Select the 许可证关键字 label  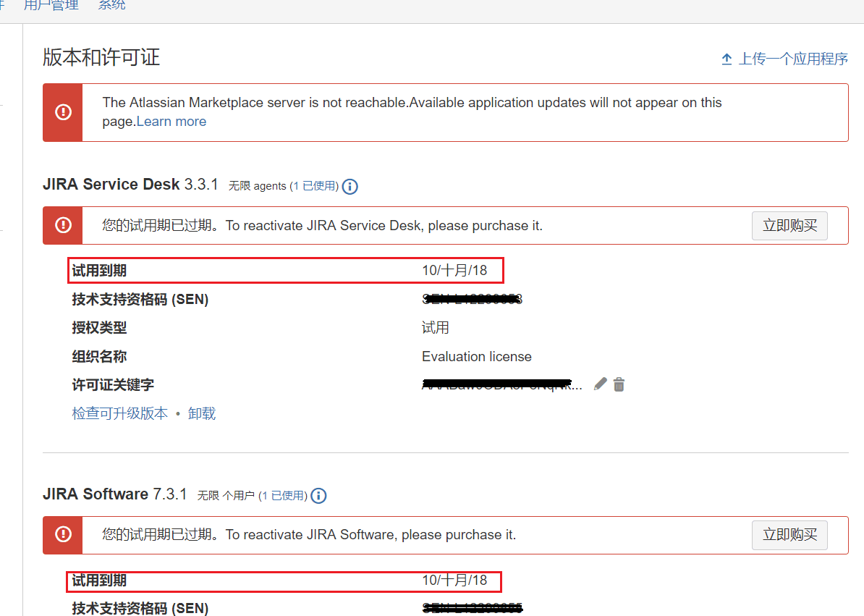click(x=113, y=384)
